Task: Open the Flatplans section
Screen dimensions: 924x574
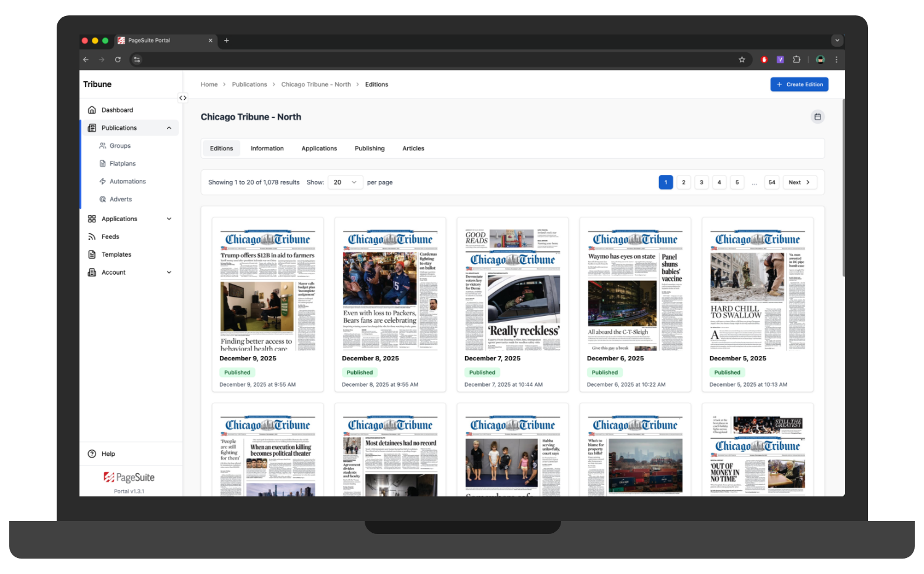Action: point(123,164)
